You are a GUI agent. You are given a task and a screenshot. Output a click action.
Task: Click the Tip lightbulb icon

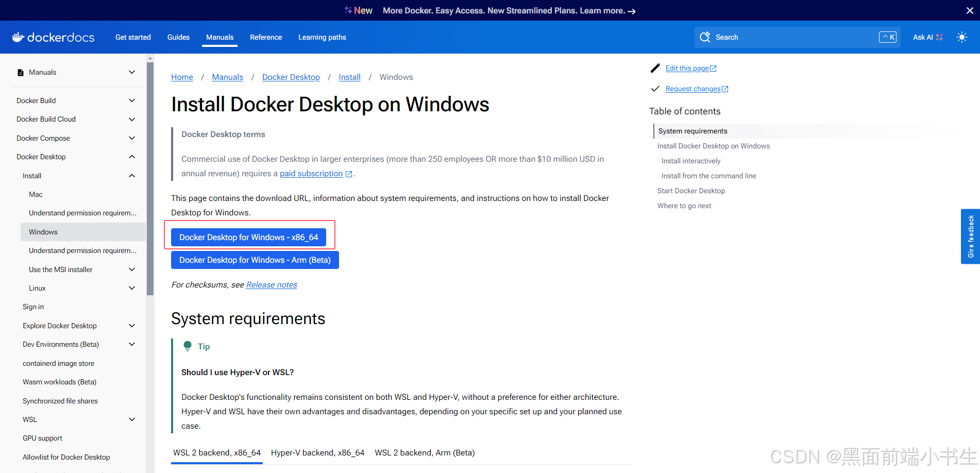tap(188, 346)
